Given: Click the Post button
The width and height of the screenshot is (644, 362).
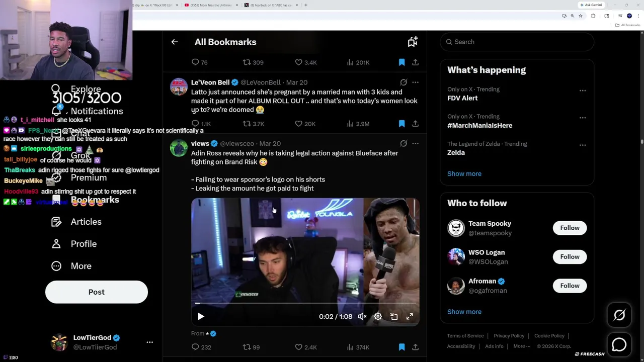Looking at the screenshot, I should tap(97, 292).
